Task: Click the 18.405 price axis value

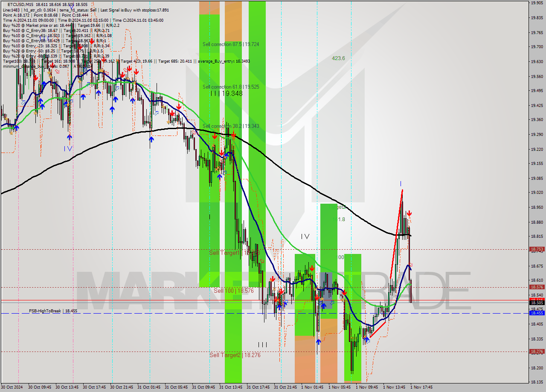Action: 536,324
